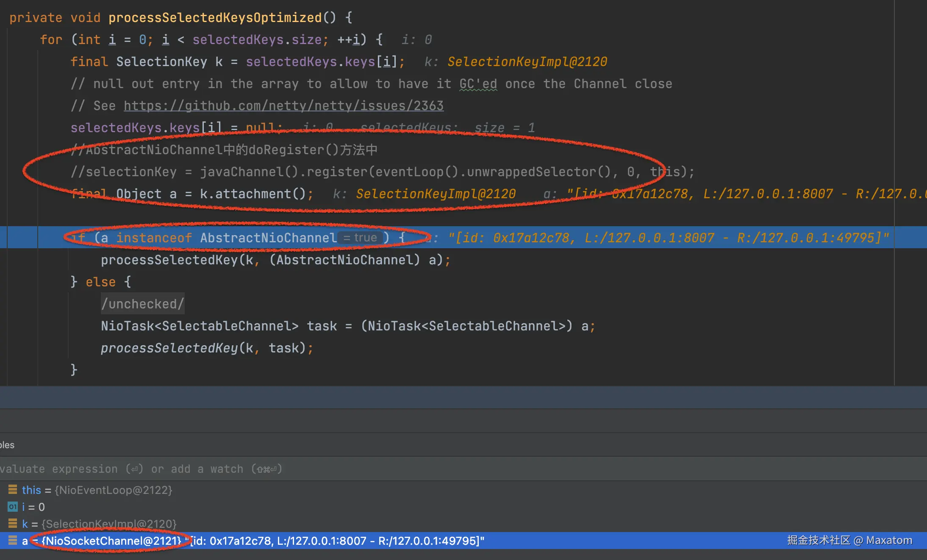Image resolution: width=927 pixels, height=560 pixels.
Task: Select the 'i = 0' variable row
Action: [33, 507]
